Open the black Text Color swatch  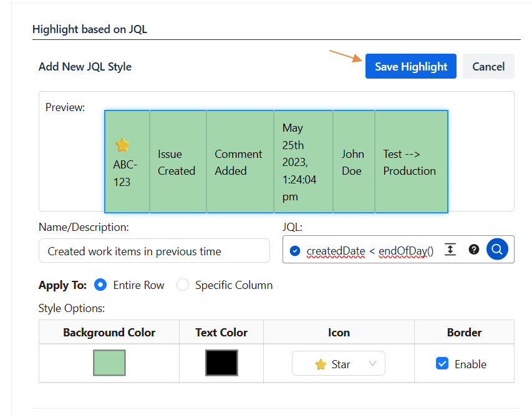[221, 363]
